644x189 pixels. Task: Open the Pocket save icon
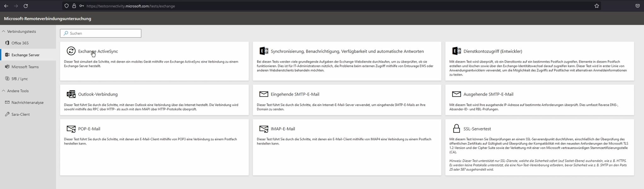tap(637, 6)
